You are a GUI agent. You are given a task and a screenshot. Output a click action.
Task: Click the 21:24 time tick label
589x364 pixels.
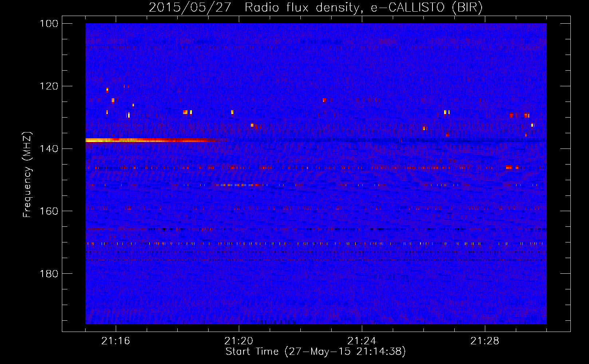[362, 341]
